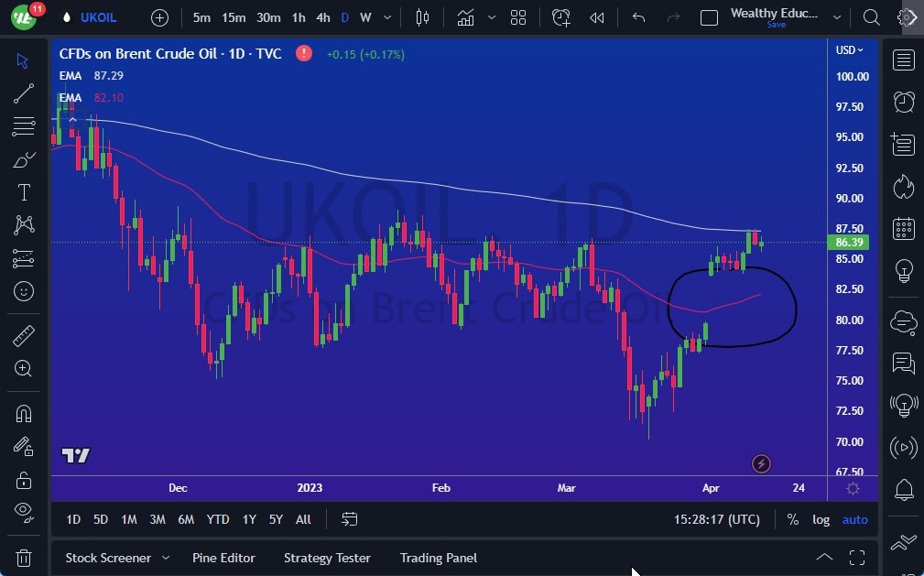Screen dimensions: 924x576
Task: Collapse the indicator legend chevron
Action: pos(72,120)
